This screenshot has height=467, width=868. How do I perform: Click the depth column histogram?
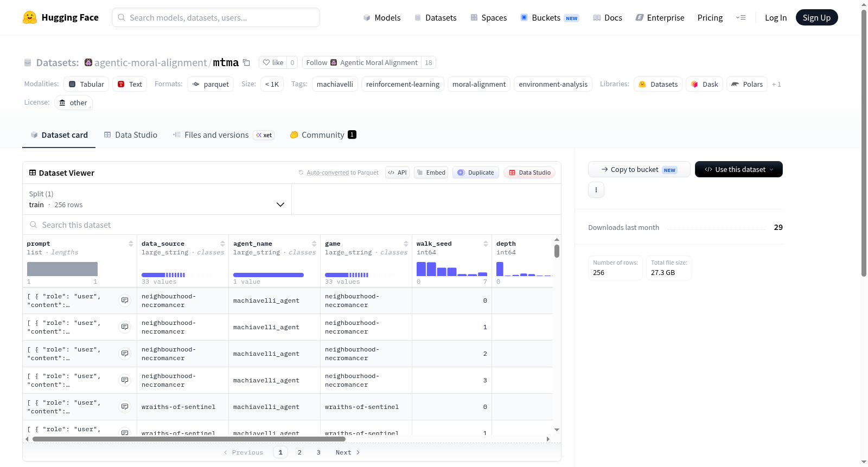pos(524,268)
